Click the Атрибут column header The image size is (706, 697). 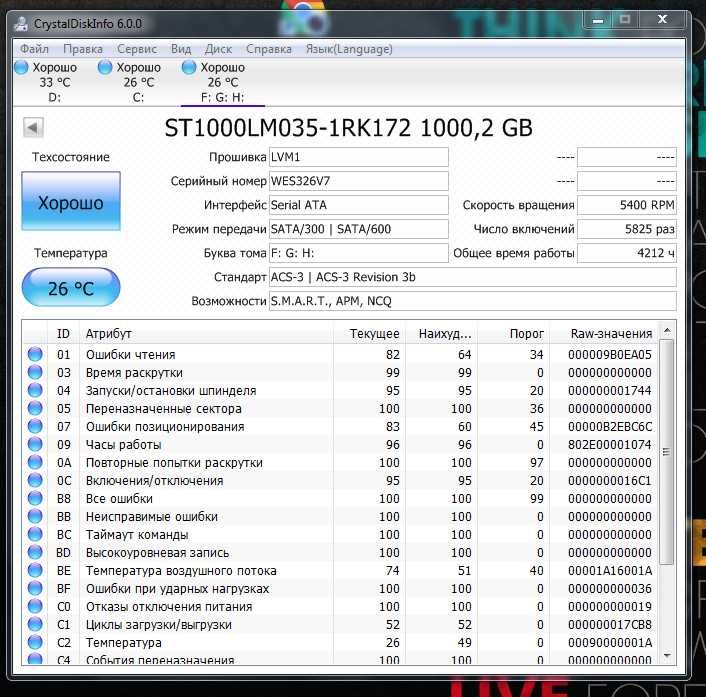[206, 334]
